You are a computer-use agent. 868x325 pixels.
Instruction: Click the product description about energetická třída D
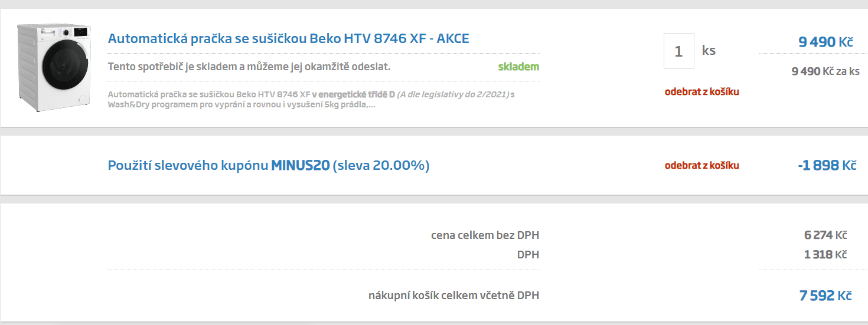click(311, 100)
